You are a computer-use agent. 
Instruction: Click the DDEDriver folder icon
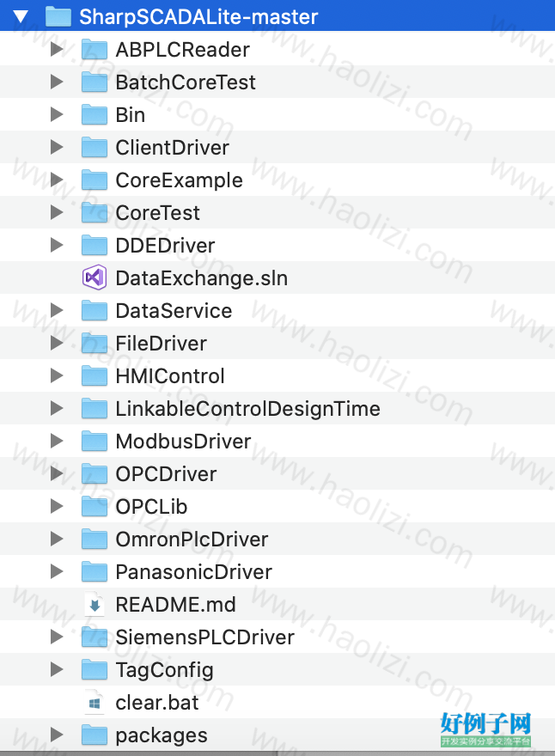pyautogui.click(x=95, y=245)
